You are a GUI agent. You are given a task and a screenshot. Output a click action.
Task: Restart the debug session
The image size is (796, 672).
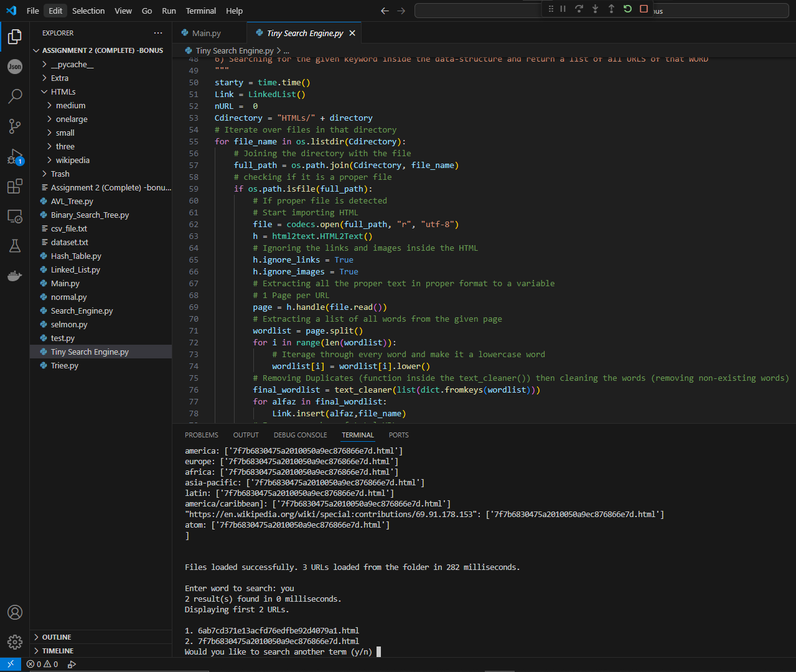point(627,9)
